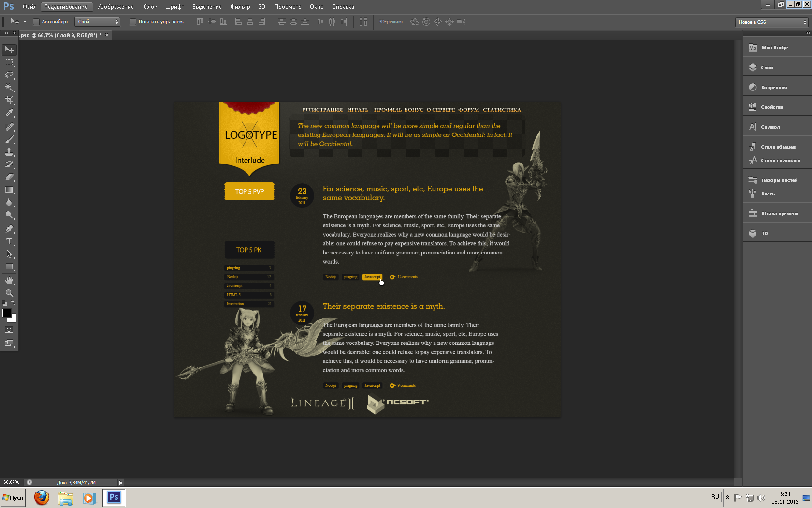
Task: Select the Blur tool
Action: (9, 202)
